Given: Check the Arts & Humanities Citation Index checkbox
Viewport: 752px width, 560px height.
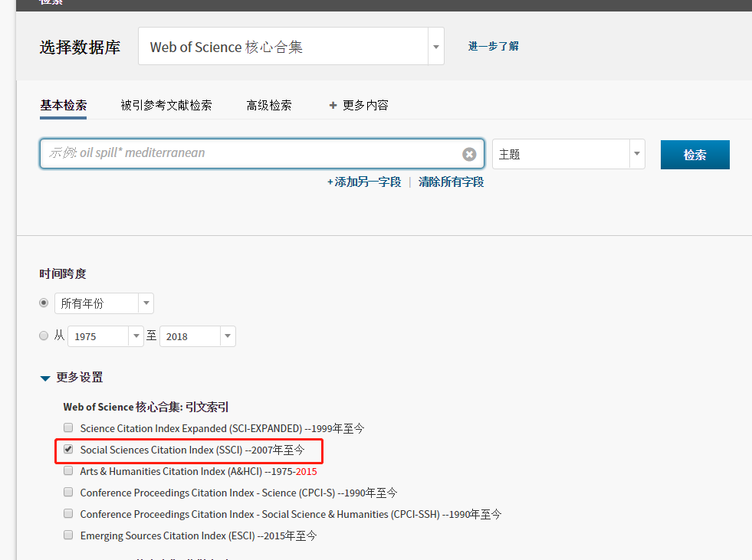Looking at the screenshot, I should tap(68, 470).
